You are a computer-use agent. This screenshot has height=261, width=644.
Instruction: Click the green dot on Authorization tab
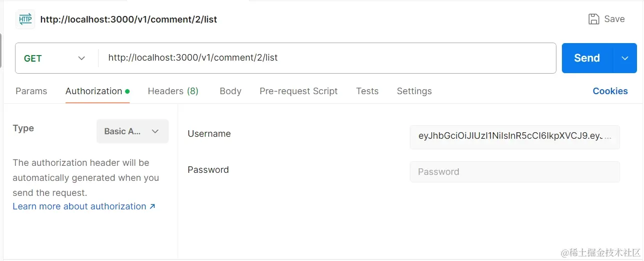click(127, 91)
